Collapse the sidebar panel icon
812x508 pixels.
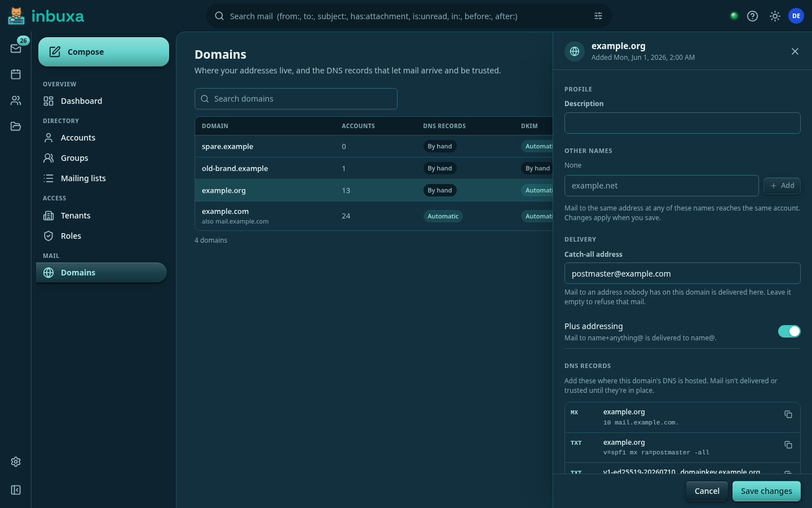pos(16,490)
